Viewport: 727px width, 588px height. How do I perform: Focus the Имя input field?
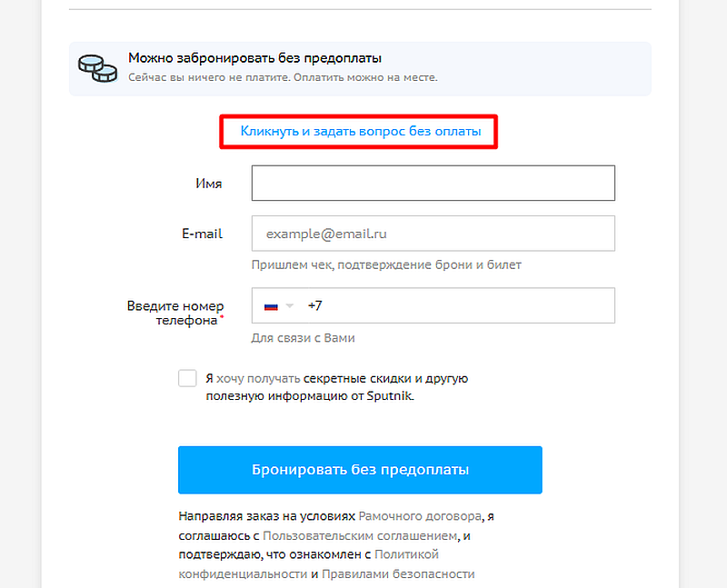433,183
